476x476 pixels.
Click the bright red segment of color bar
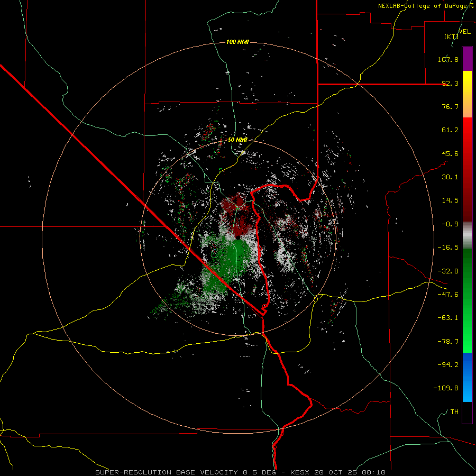(467, 127)
